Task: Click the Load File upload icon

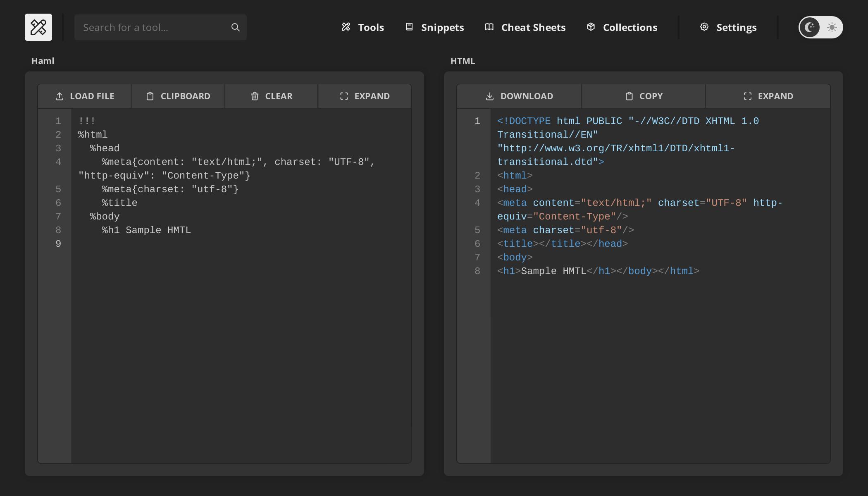Action: tap(60, 96)
